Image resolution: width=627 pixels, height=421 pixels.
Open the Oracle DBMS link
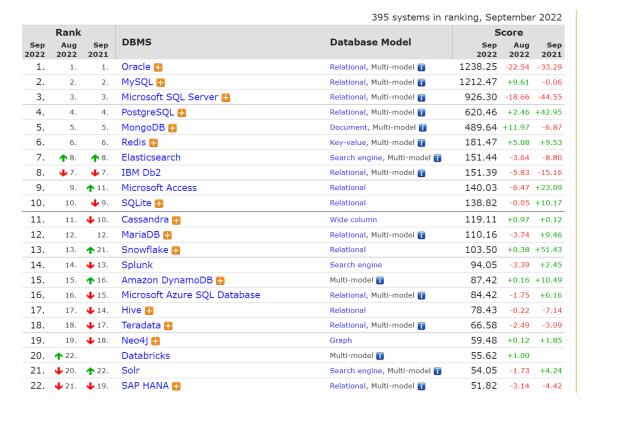136,67
